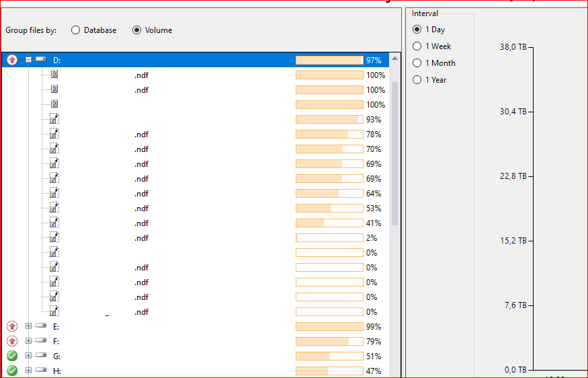Switch the interval to 1 Year

417,80
